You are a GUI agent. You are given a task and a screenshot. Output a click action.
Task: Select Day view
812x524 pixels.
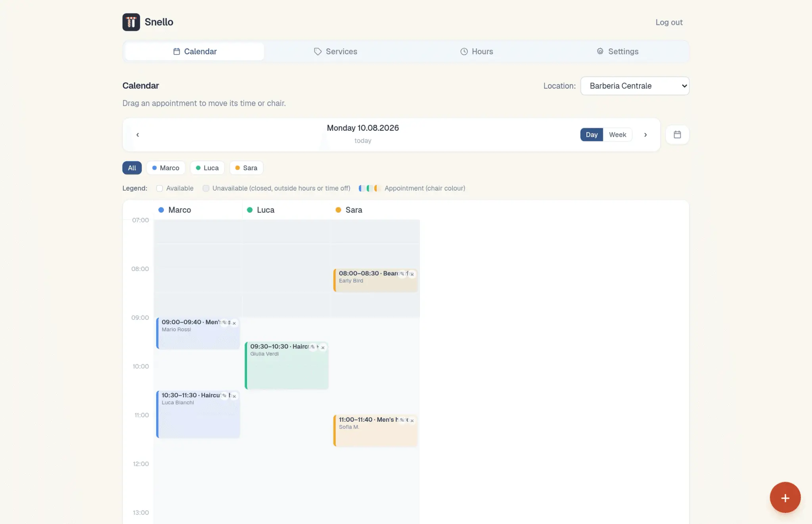click(592, 135)
